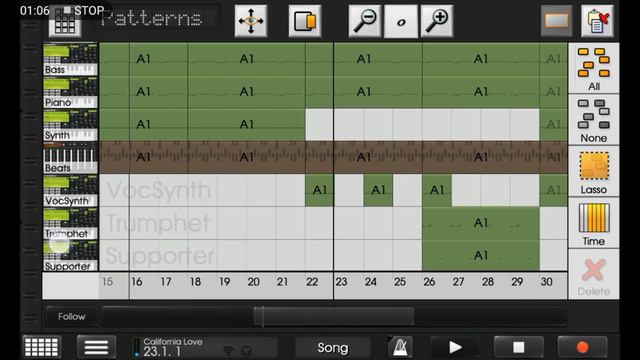Click the Patterns screen title
This screenshot has width=640, height=360.
[x=152, y=18]
